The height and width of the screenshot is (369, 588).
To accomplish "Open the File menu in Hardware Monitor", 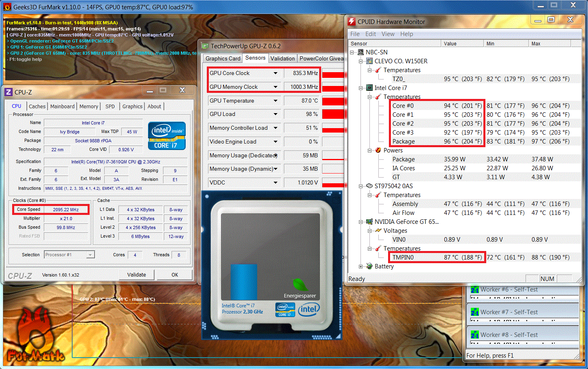I will coord(355,34).
